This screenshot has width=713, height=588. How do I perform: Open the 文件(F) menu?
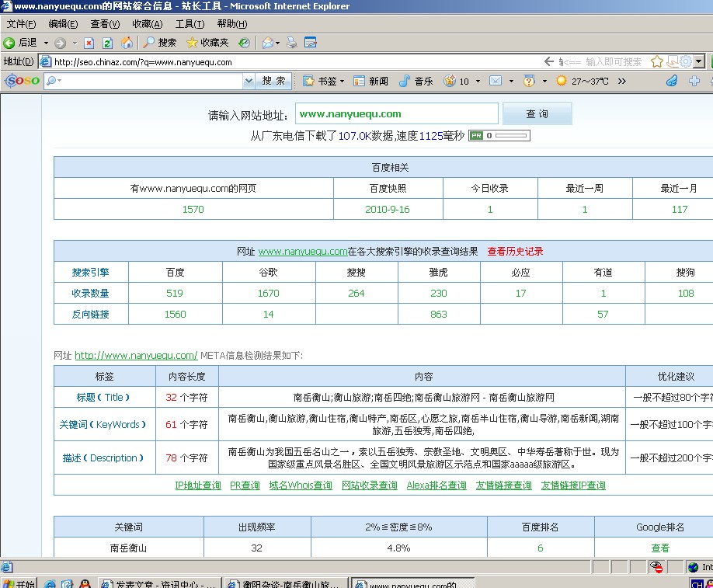(x=22, y=24)
